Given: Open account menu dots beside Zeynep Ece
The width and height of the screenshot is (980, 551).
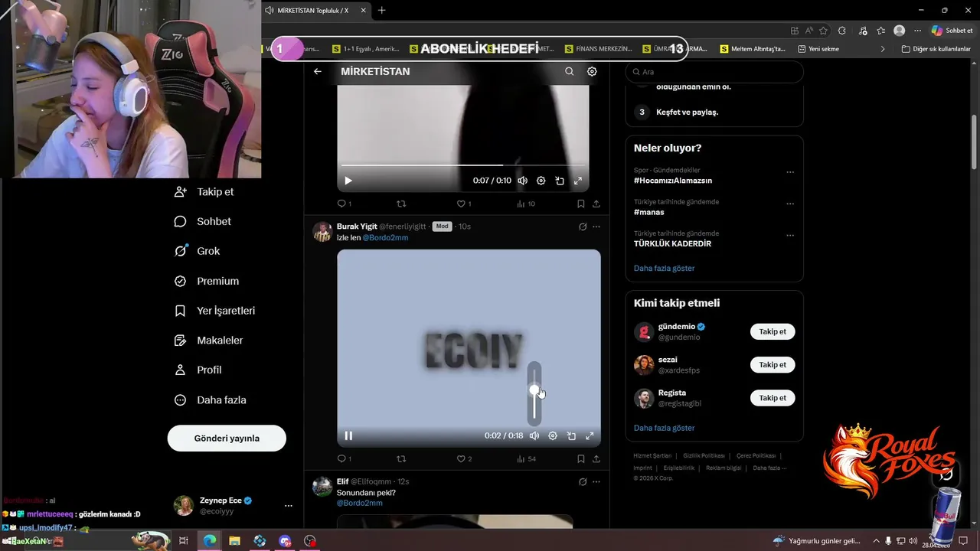Looking at the screenshot, I should (x=289, y=506).
